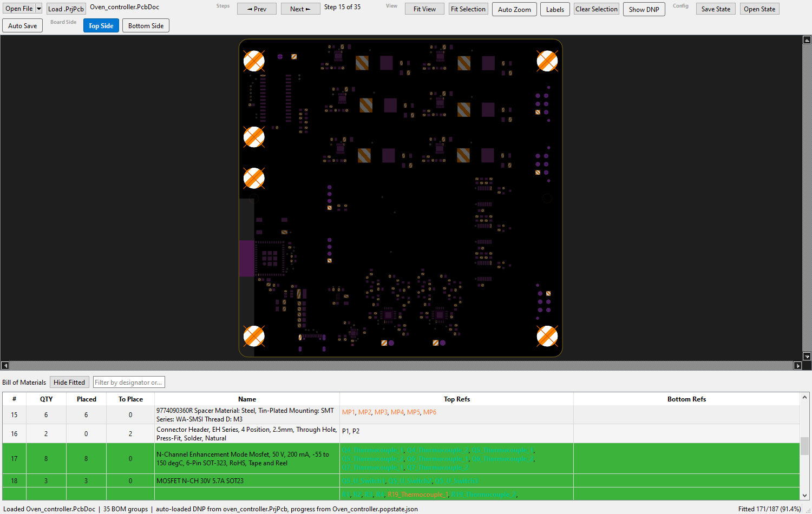Click the canvas horizontal scroll right arrow

[x=797, y=366]
